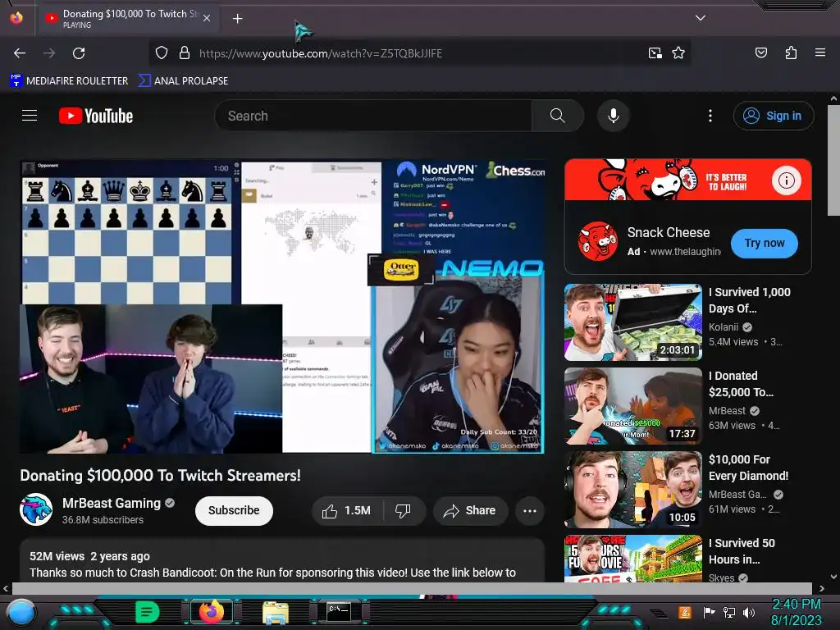
Task: Expand the list all tabs chevron
Action: [701, 18]
